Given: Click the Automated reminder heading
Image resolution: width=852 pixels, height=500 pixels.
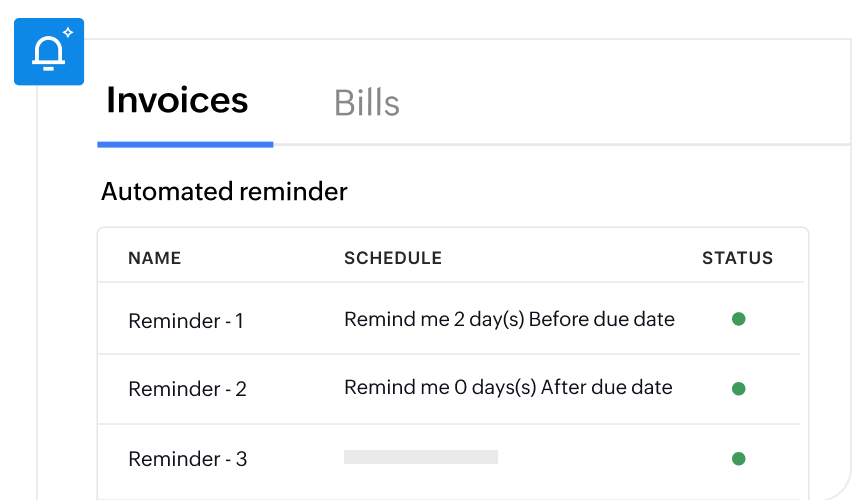Looking at the screenshot, I should (224, 191).
